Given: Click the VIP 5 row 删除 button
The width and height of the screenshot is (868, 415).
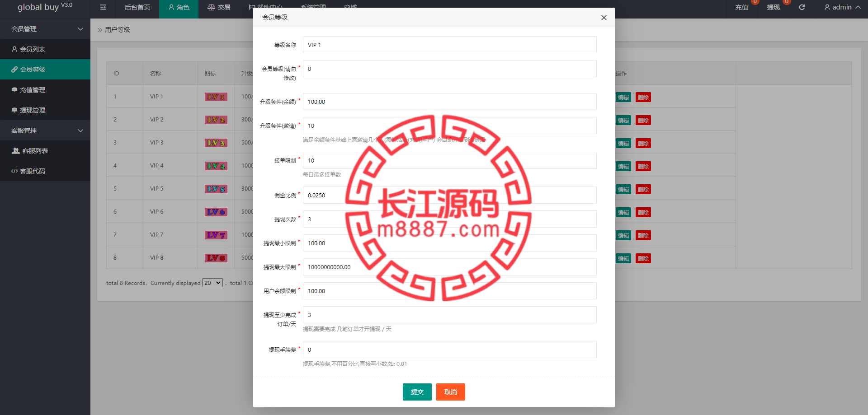Looking at the screenshot, I should click(x=643, y=189).
